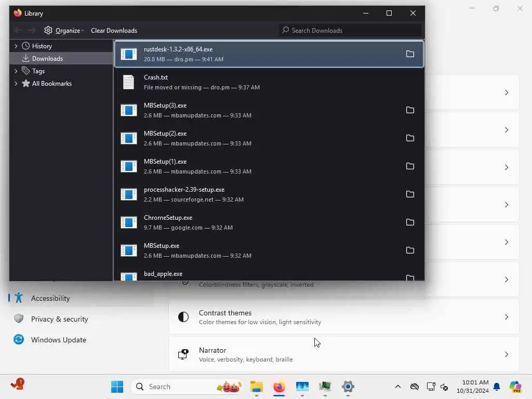Select the bad_apple.exe download entry
This screenshot has height=399, width=532.
tap(269, 275)
